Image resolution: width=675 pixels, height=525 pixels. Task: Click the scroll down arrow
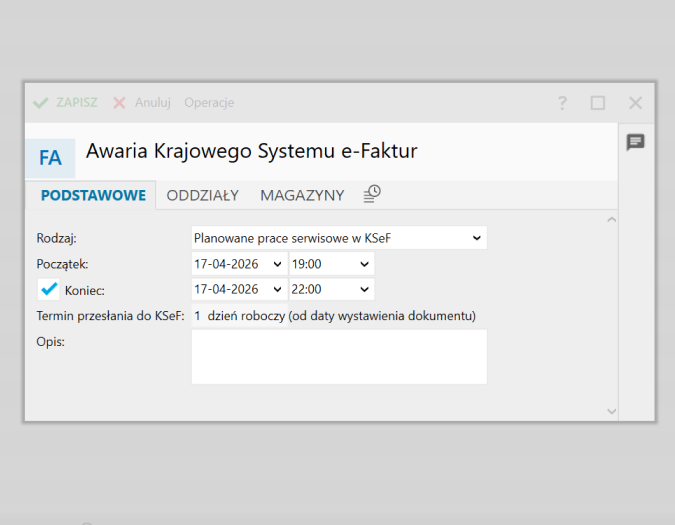click(x=611, y=411)
